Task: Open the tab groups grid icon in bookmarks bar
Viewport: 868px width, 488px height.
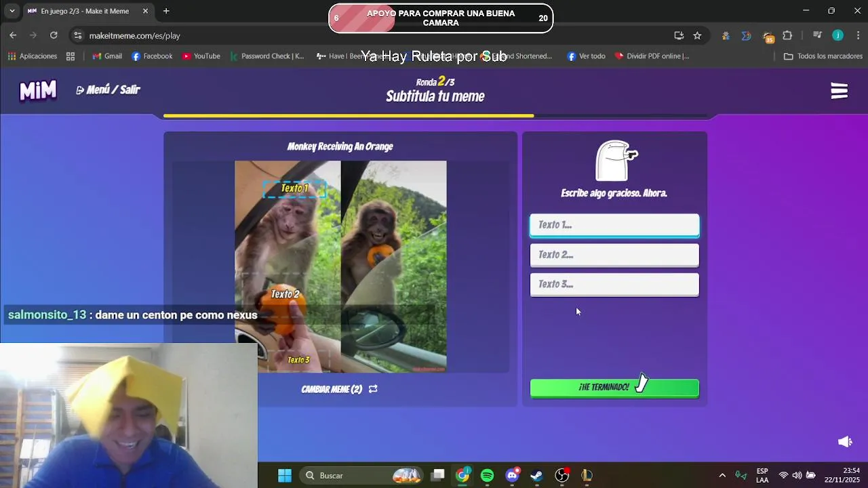Action: pos(71,56)
